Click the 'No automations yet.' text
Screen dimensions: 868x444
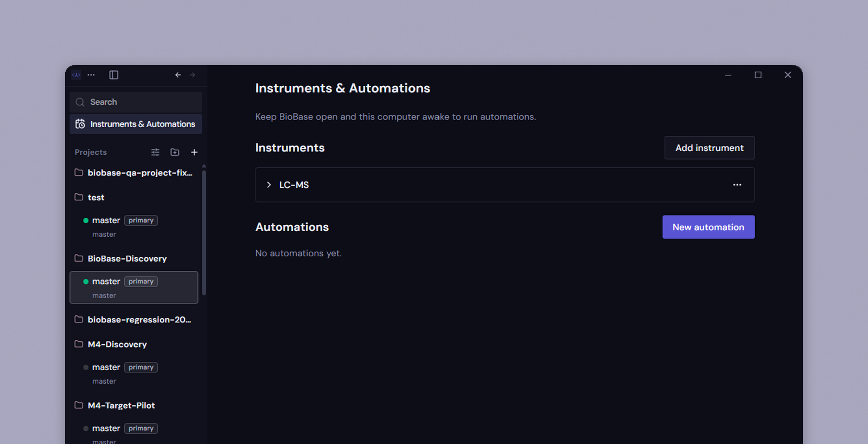(298, 253)
